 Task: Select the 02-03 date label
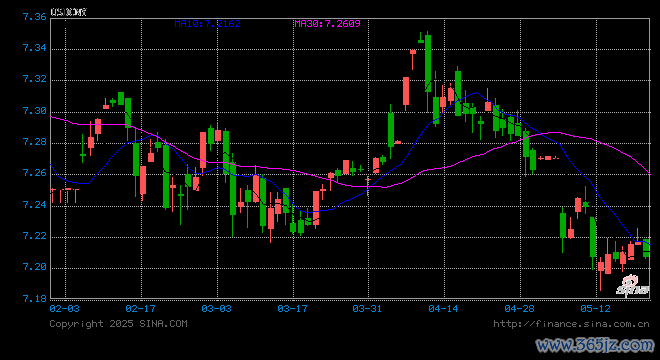[x=64, y=309]
